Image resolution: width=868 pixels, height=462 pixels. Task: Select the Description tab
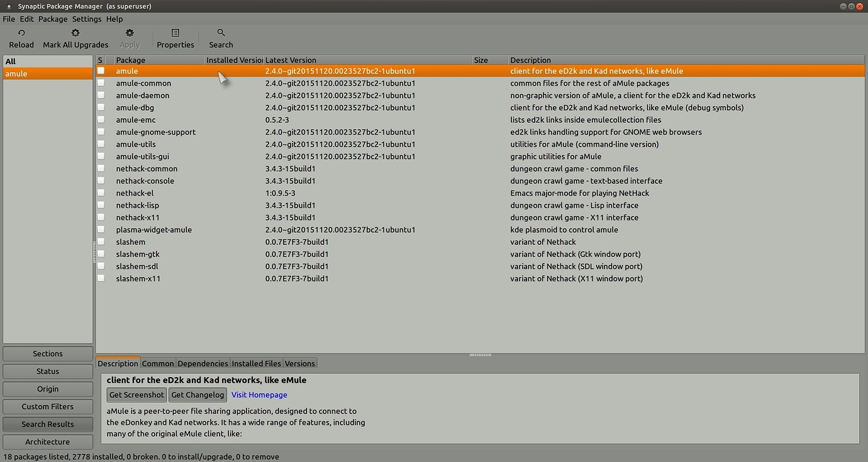click(x=118, y=363)
